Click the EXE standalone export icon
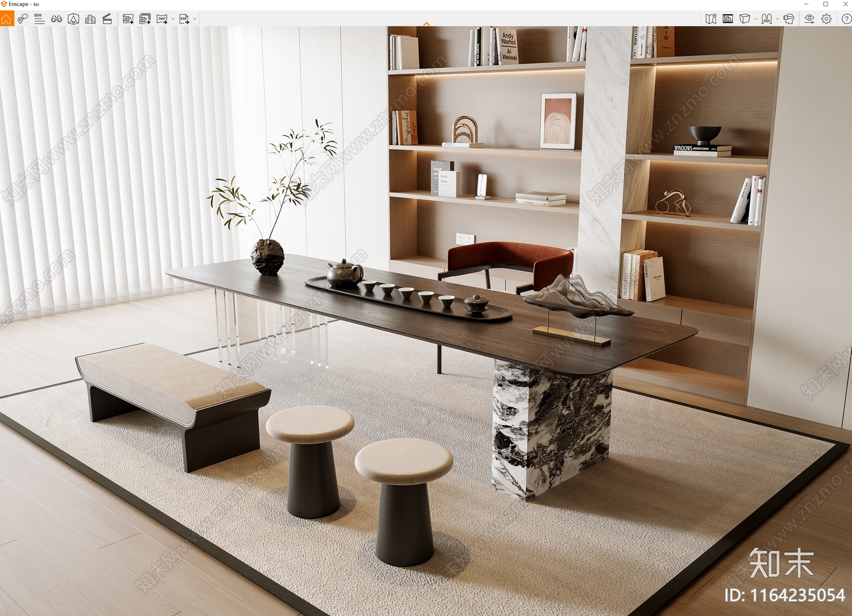 pos(184,19)
